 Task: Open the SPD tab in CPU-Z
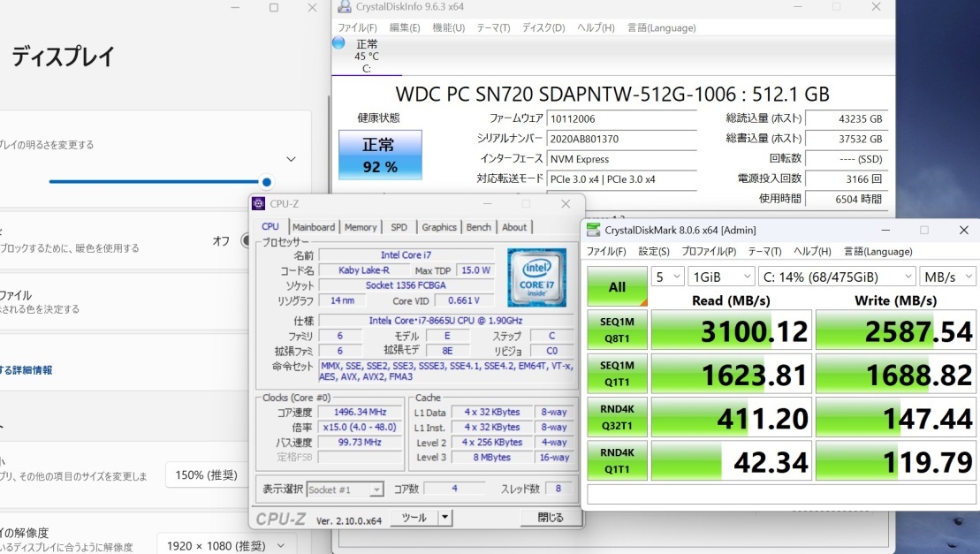(399, 227)
